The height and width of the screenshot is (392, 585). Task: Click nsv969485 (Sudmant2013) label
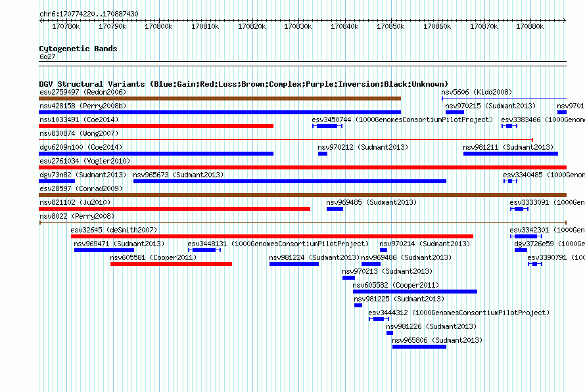point(371,202)
